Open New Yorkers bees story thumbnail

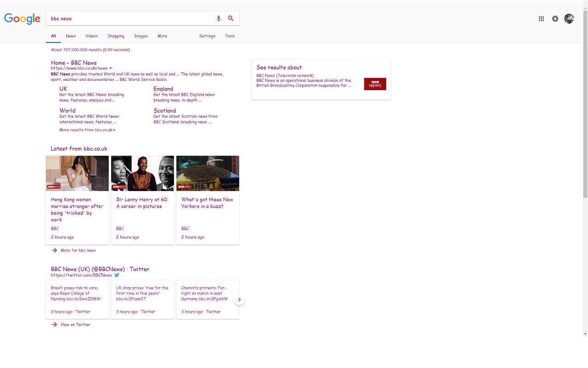pos(208,173)
